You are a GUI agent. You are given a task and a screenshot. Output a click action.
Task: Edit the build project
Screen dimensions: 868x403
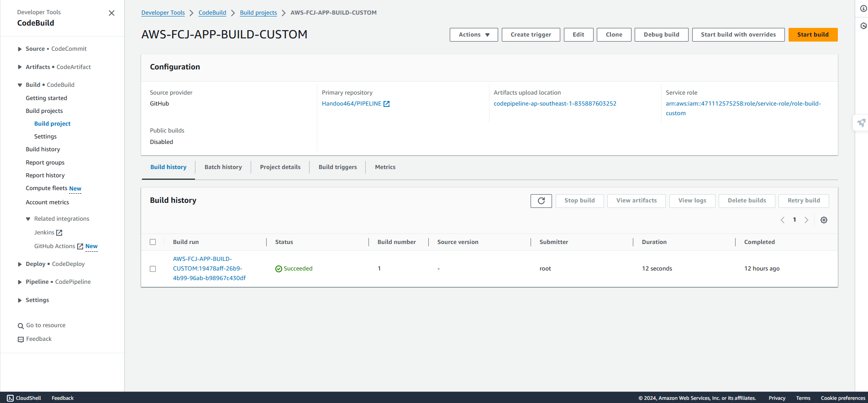coord(578,35)
